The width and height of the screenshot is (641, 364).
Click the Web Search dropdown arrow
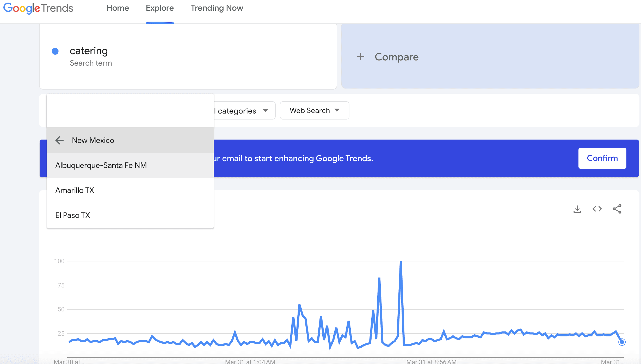point(337,110)
